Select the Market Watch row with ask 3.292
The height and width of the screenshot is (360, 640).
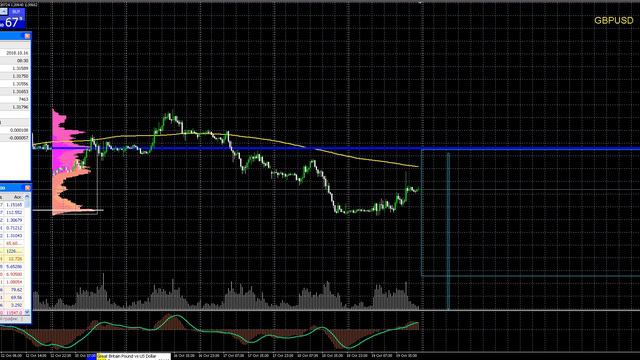tap(12, 305)
